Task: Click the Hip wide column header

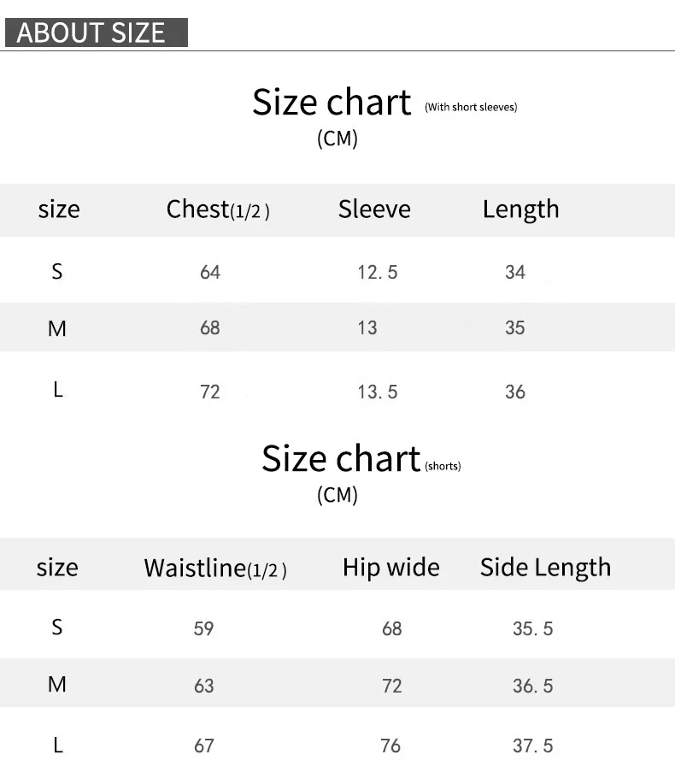Action: pos(391,568)
